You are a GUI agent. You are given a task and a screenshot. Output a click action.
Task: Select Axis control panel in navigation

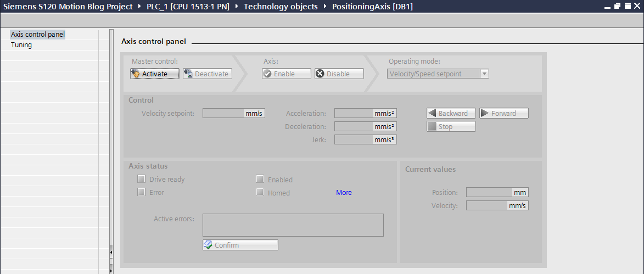(38, 35)
